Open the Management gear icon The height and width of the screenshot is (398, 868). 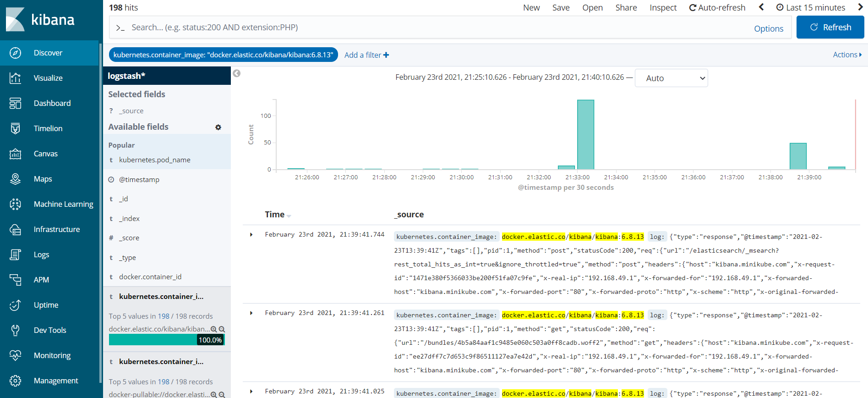15,381
